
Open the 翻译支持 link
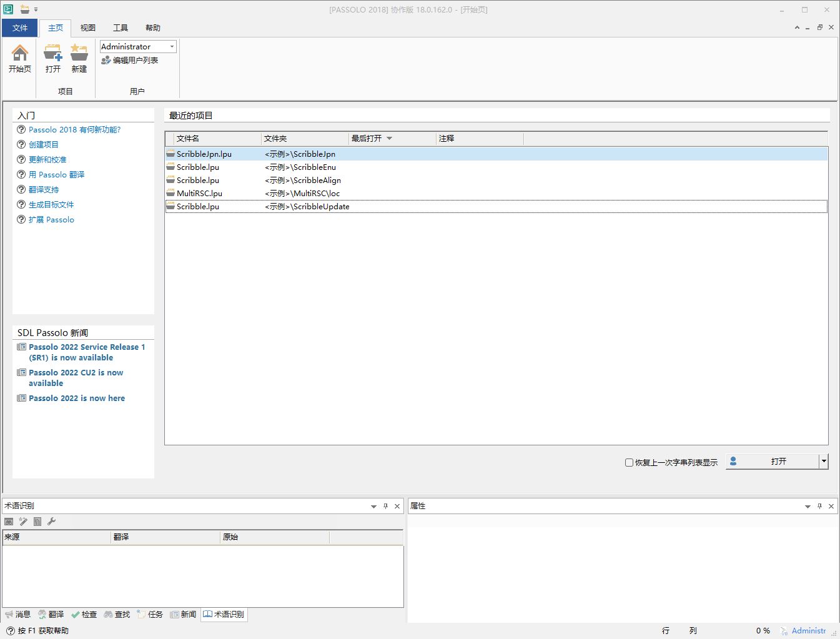[44, 190]
